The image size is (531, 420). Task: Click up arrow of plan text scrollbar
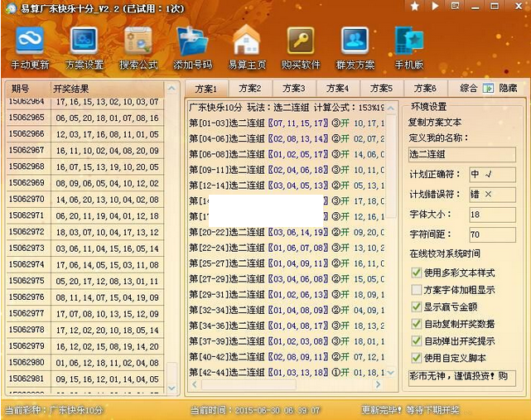pyautogui.click(x=390, y=109)
